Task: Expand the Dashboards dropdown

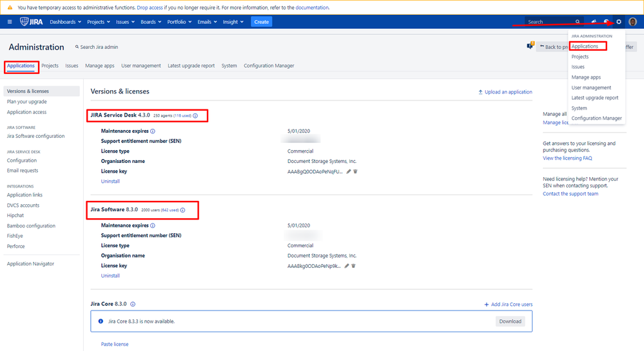Action: click(65, 22)
